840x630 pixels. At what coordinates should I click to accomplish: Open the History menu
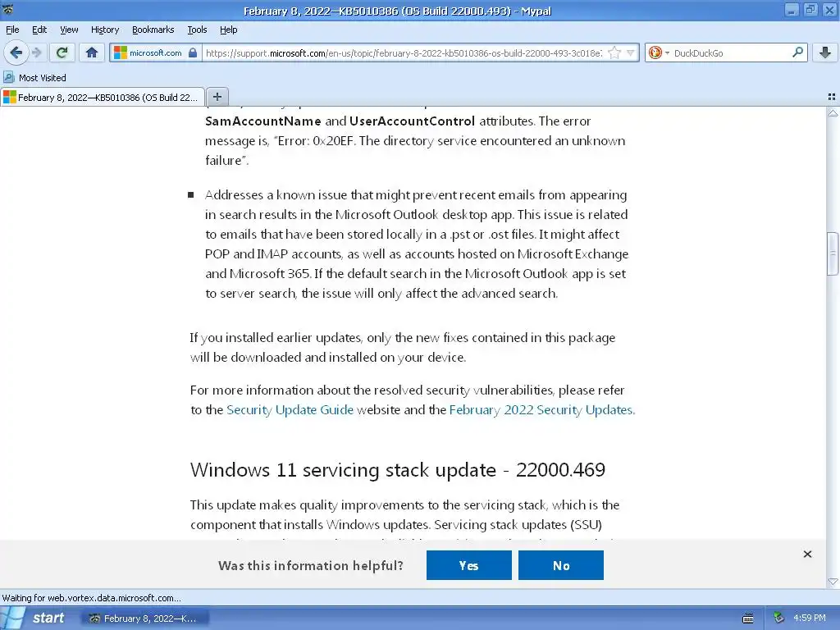point(104,30)
